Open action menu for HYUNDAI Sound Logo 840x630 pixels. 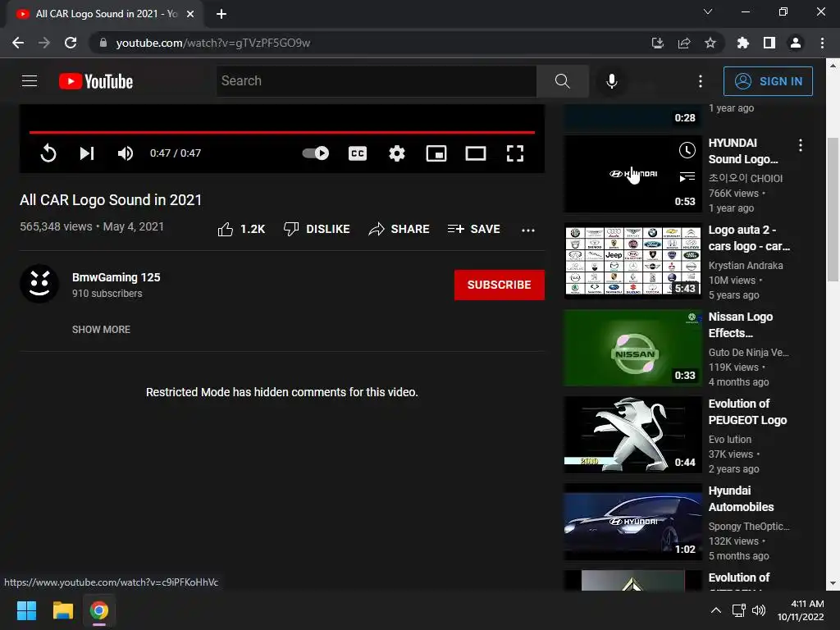coord(801,144)
